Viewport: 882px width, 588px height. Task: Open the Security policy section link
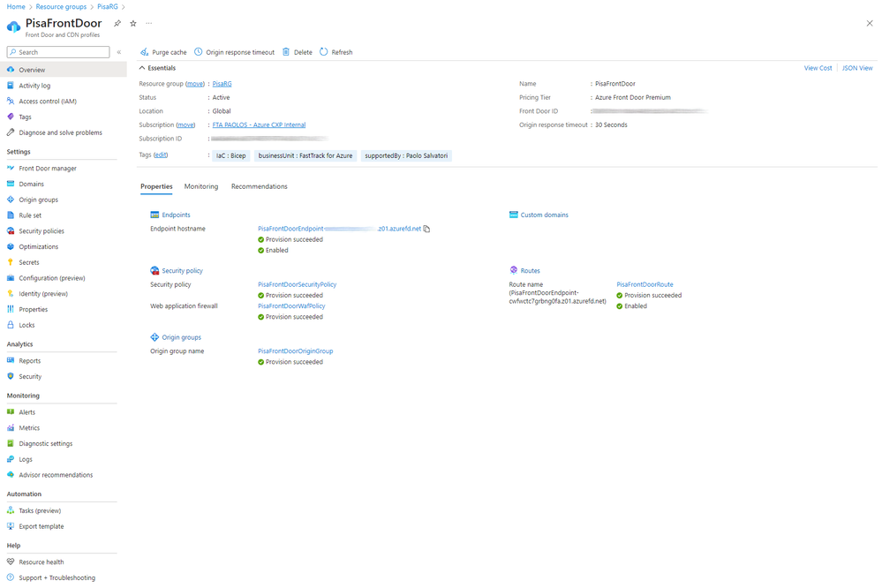click(x=182, y=271)
